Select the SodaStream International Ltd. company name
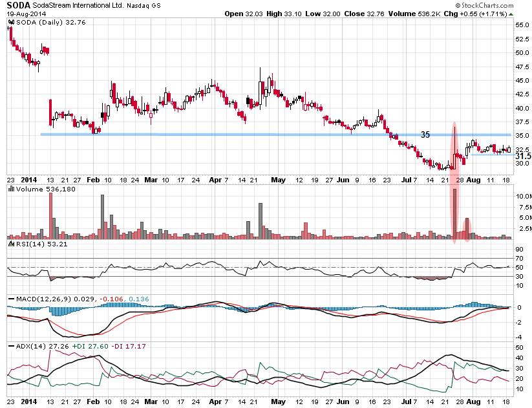 (x=78, y=5)
